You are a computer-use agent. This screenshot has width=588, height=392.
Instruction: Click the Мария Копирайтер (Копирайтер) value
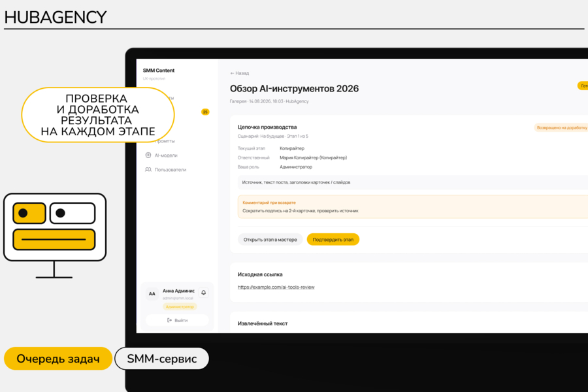click(313, 157)
